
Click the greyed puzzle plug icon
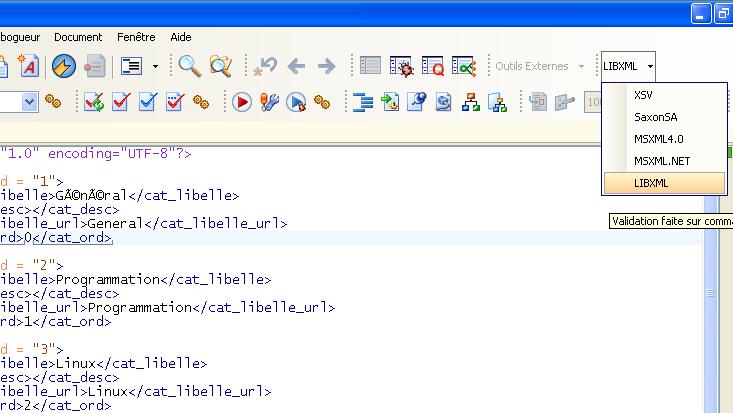pos(565,102)
